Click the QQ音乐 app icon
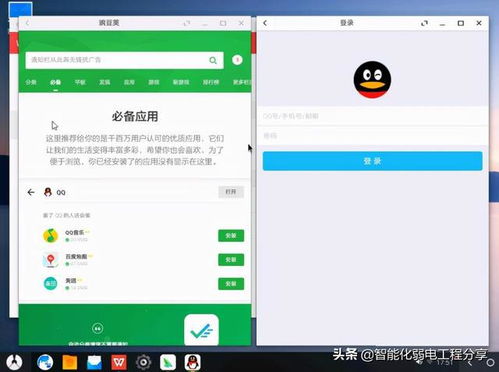The image size is (499, 372). [51, 236]
